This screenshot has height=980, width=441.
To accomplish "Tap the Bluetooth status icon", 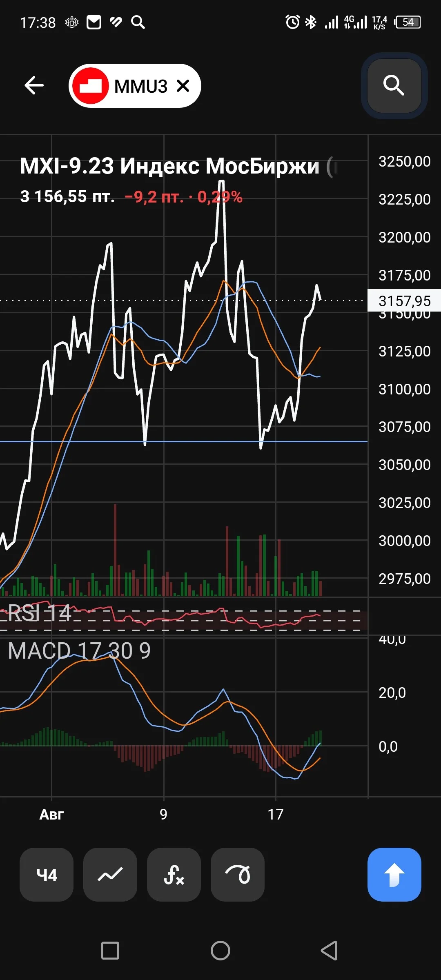I will point(311,22).
